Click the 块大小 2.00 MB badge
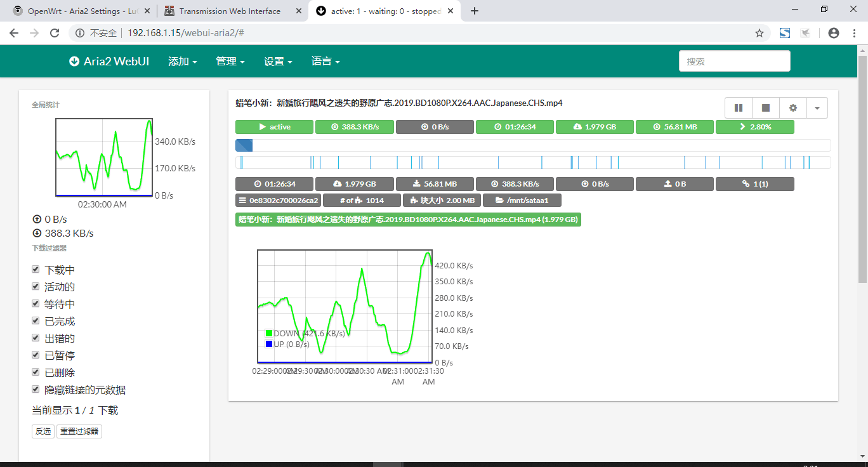The height and width of the screenshot is (467, 868). 442,201
